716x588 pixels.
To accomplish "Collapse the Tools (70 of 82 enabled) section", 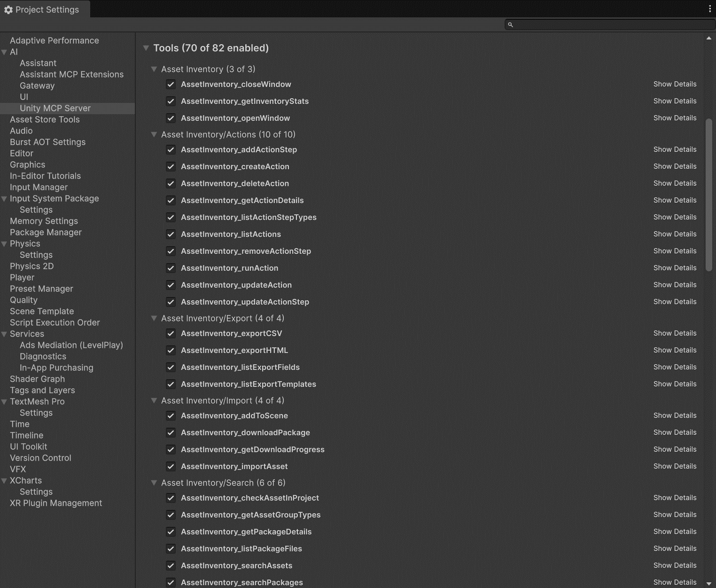I will 146,48.
